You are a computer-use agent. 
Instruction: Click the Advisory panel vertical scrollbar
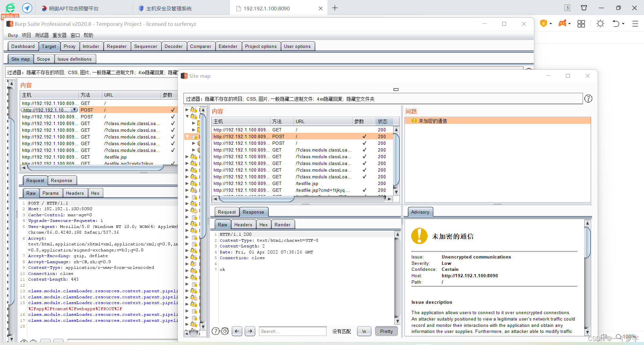587,243
